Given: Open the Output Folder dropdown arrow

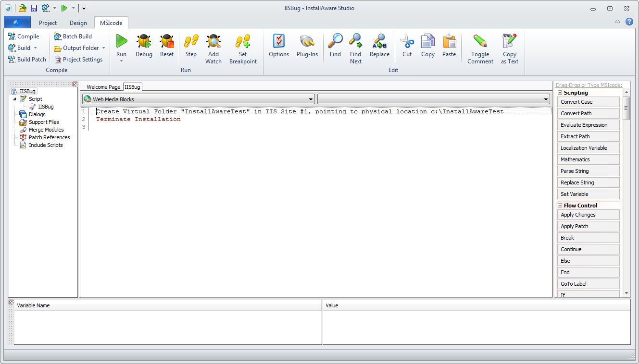Looking at the screenshot, I should click(x=103, y=48).
